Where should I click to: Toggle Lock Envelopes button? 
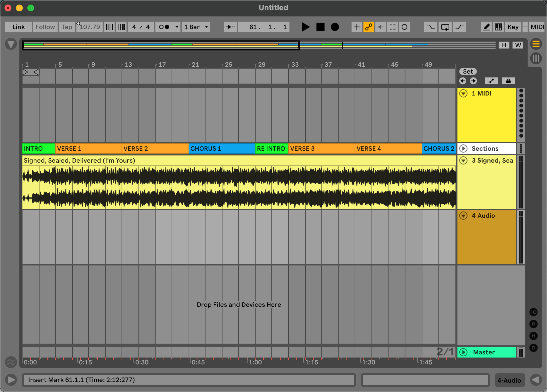[508, 81]
